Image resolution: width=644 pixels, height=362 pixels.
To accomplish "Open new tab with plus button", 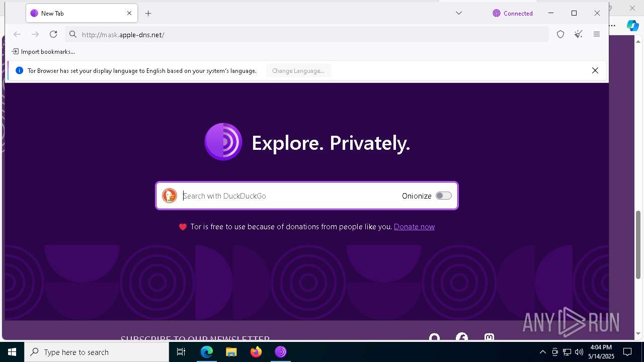I will click(148, 14).
